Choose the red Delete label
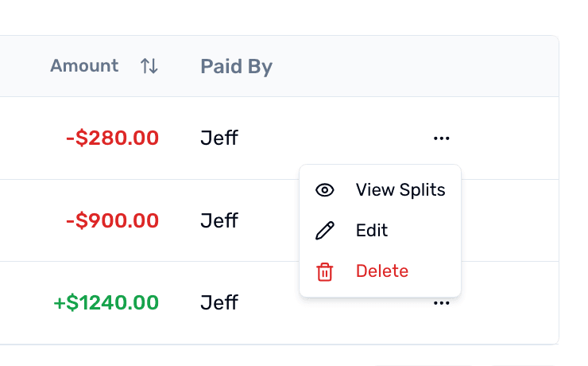 click(x=382, y=271)
